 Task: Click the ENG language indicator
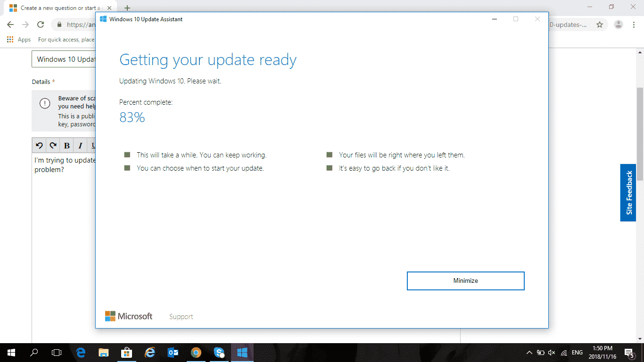[x=577, y=353]
